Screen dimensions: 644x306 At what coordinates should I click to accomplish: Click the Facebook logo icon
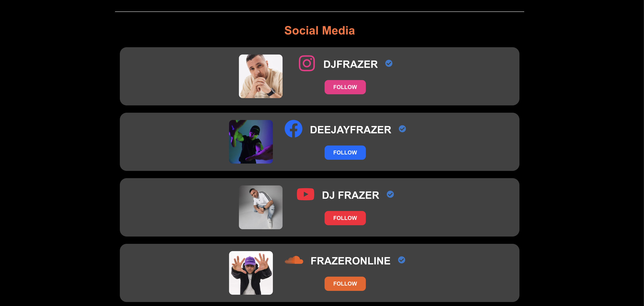(294, 129)
